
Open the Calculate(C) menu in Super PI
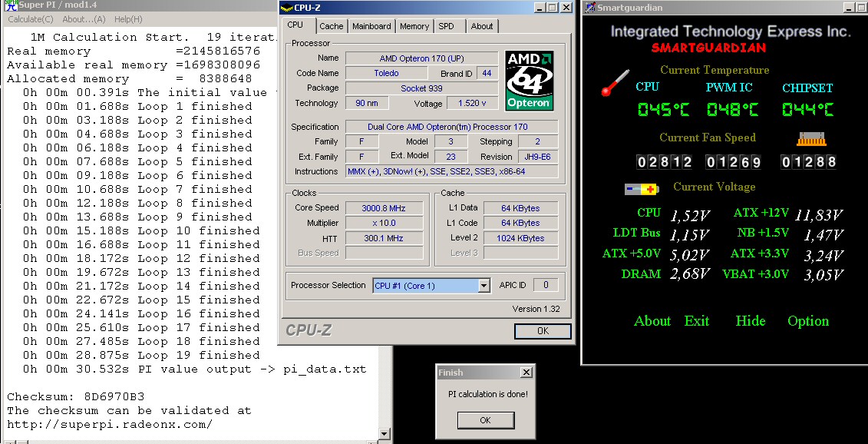tap(31, 19)
